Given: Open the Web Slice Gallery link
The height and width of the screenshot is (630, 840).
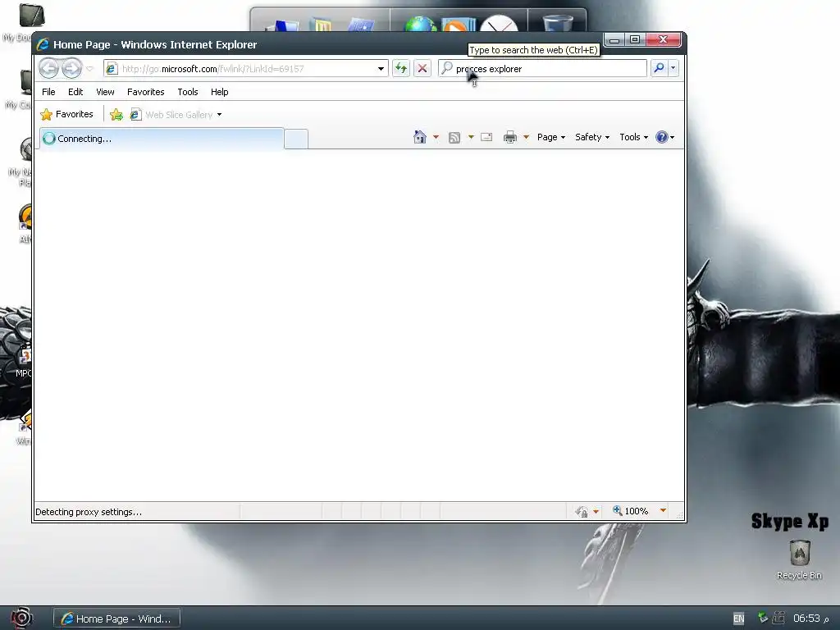Looking at the screenshot, I should click(172, 115).
